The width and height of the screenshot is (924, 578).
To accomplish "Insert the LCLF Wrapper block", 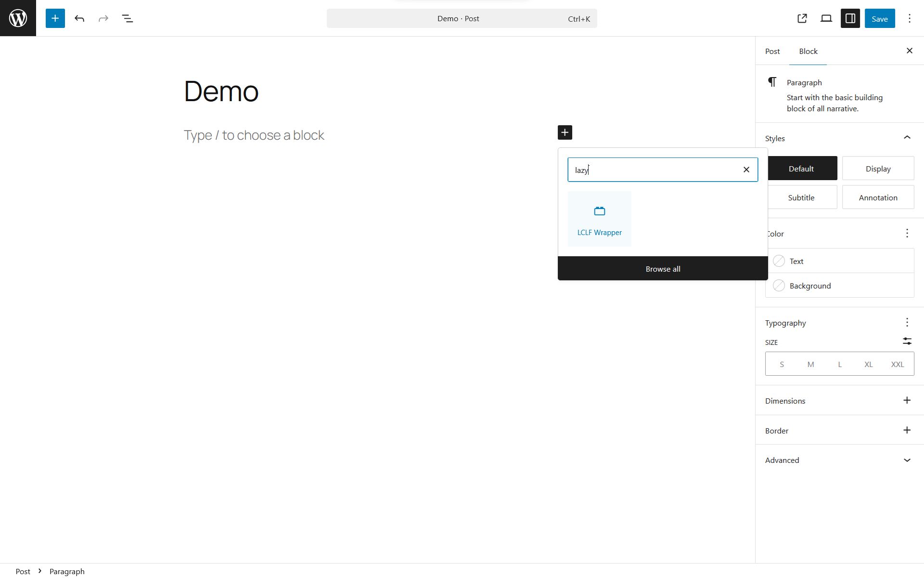I will 599,219.
